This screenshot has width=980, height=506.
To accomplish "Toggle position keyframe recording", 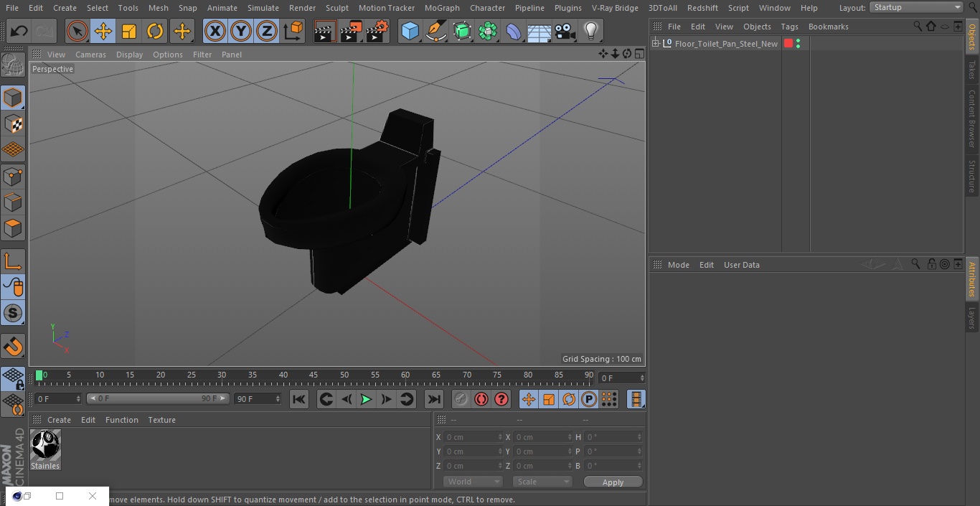I will [x=529, y=400].
